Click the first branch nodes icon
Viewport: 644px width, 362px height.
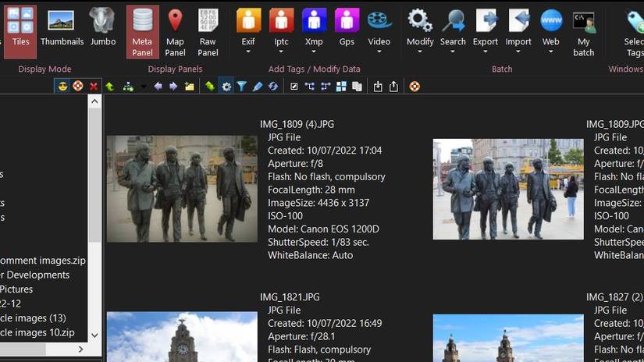pyautogui.click(x=310, y=87)
